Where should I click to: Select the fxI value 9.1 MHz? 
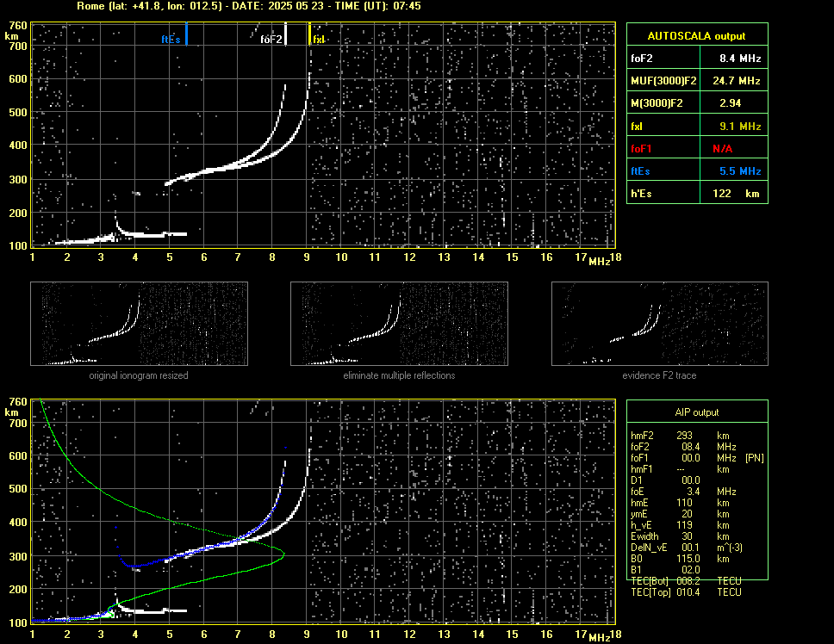click(740, 127)
